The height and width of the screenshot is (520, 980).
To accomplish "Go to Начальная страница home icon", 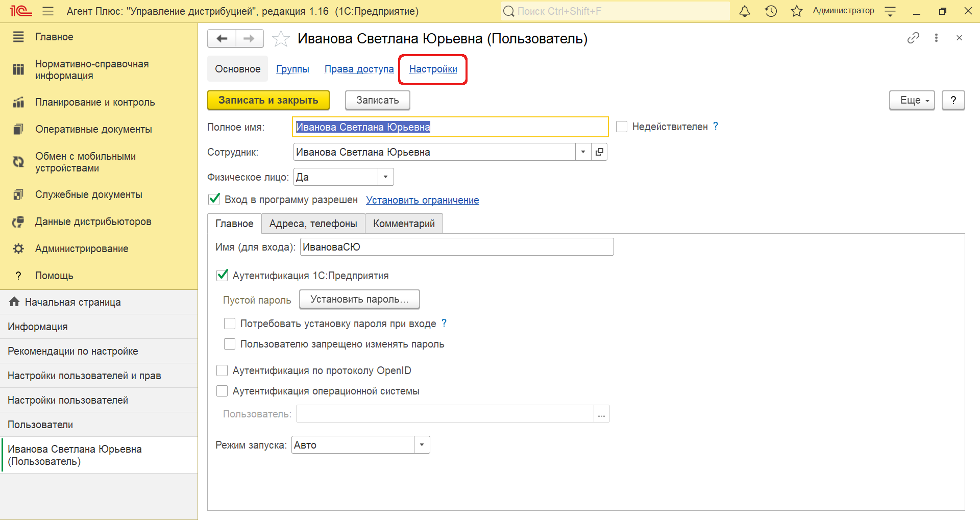I will pyautogui.click(x=99, y=302).
